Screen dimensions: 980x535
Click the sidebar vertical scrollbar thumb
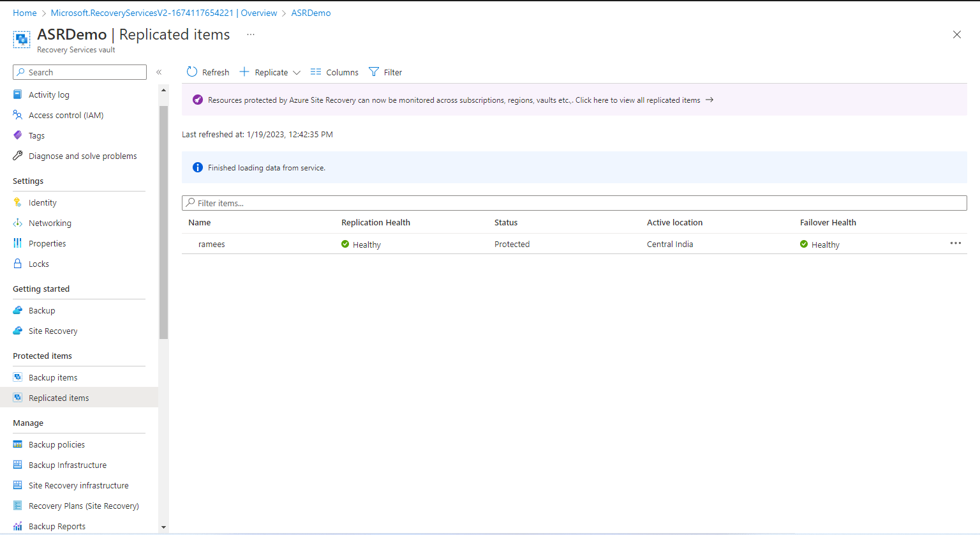tap(163, 222)
